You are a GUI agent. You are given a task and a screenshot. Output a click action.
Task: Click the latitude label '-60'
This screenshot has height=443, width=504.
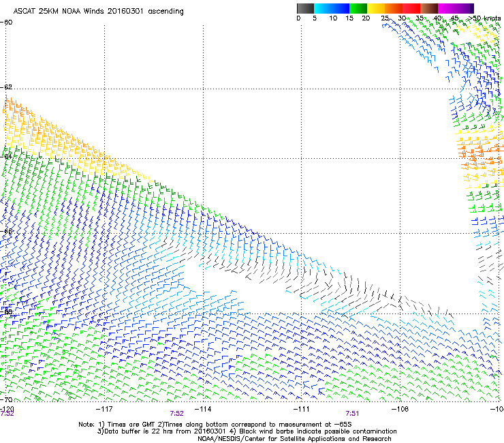click(6, 22)
